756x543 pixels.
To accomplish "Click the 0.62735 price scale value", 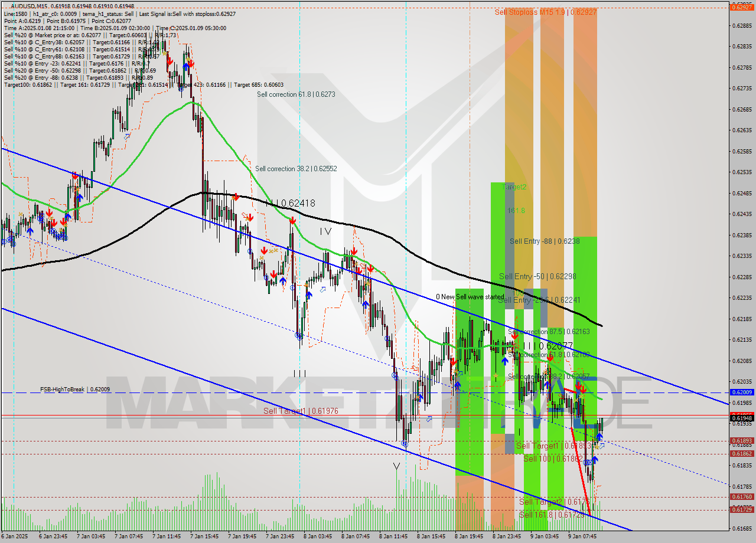I will [x=742, y=88].
